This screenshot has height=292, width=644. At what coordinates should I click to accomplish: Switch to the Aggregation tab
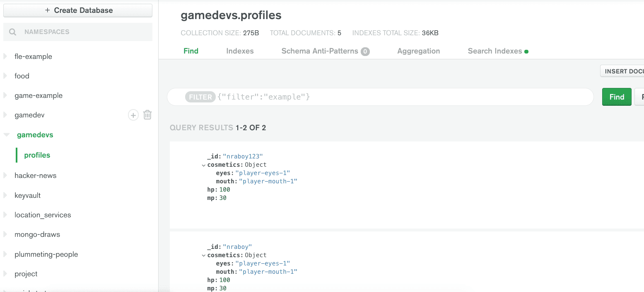(418, 51)
